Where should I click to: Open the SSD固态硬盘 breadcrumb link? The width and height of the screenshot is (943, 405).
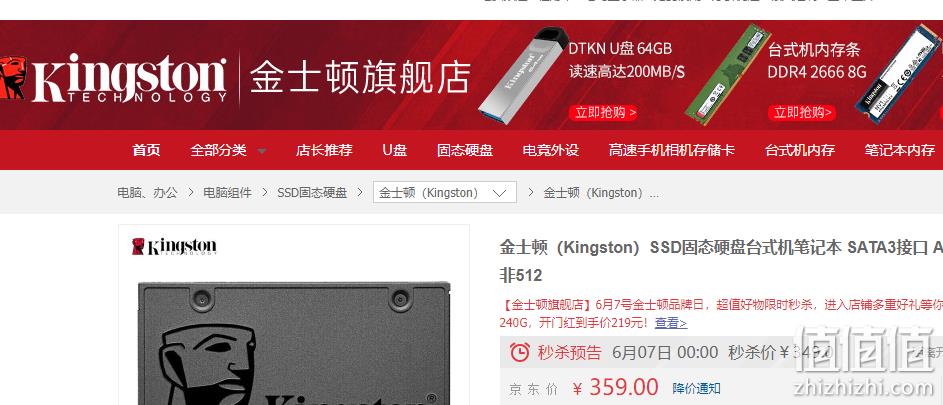(312, 193)
